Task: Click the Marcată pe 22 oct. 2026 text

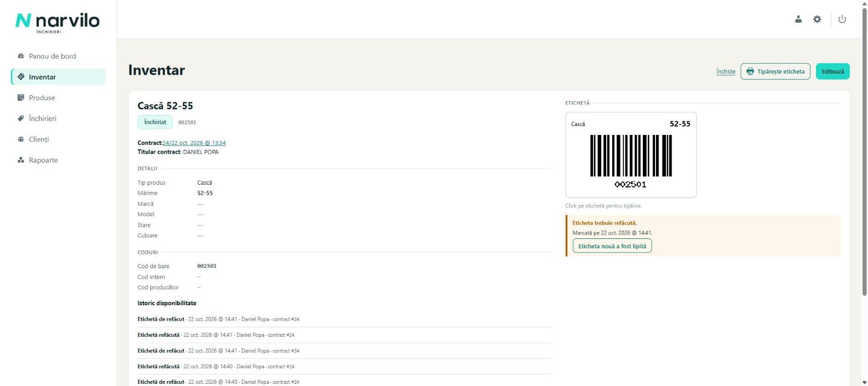Action: (612, 233)
